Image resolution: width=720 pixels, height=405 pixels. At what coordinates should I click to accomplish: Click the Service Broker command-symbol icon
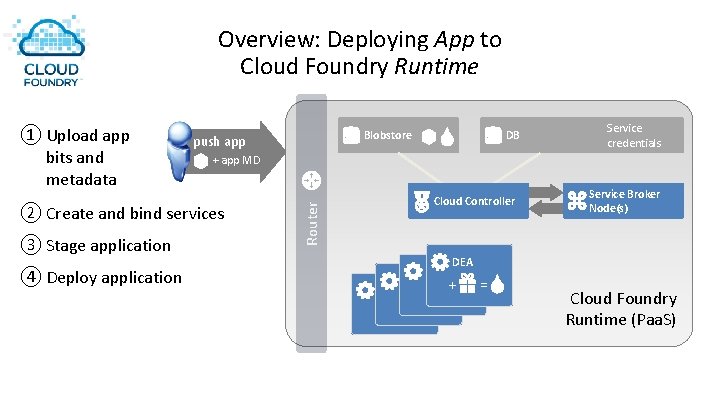coord(577,201)
